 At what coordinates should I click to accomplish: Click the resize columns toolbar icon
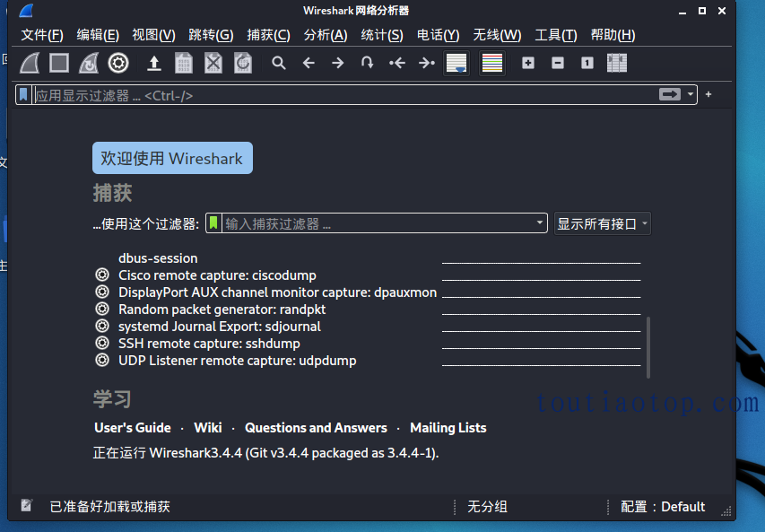click(x=617, y=63)
